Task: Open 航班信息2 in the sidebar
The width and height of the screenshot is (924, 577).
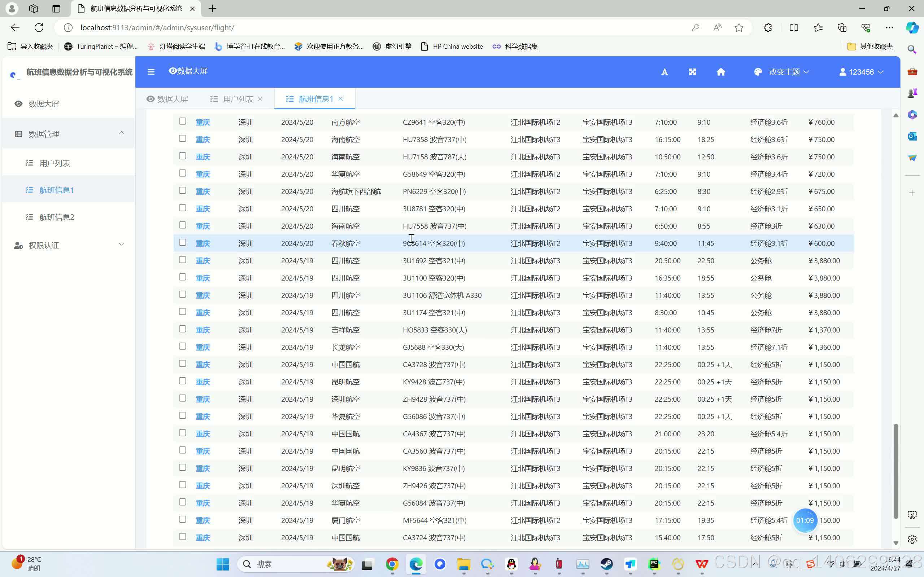Action: pos(57,217)
